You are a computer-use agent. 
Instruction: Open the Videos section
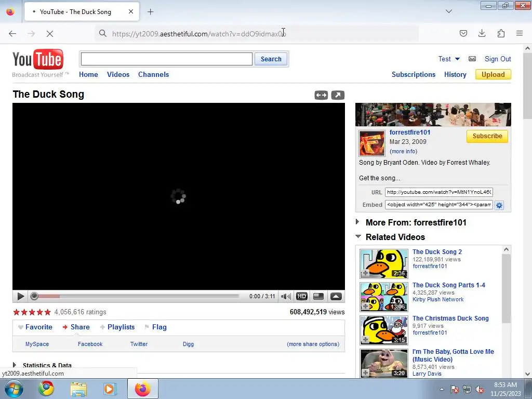pyautogui.click(x=118, y=75)
